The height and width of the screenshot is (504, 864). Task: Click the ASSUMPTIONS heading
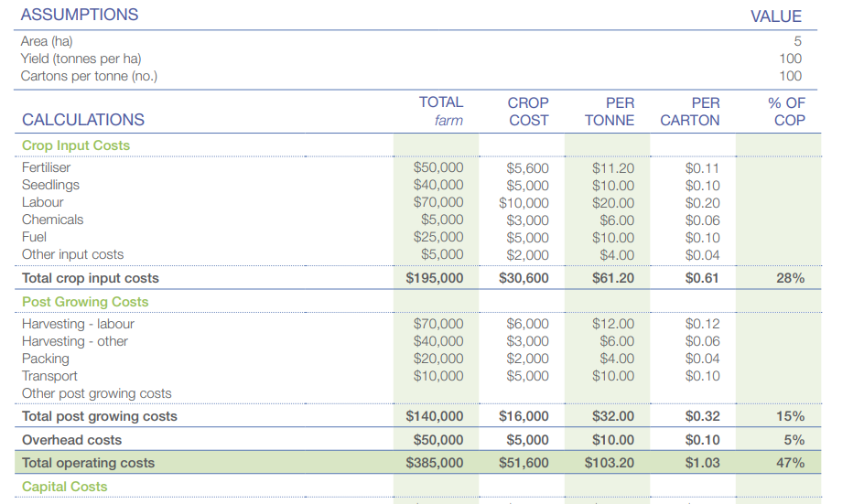80,15
